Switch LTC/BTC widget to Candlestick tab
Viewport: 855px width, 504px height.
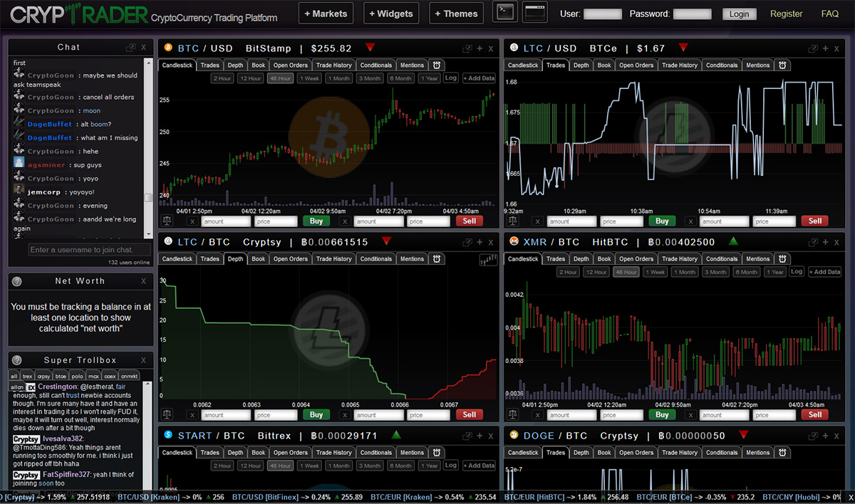(x=177, y=259)
